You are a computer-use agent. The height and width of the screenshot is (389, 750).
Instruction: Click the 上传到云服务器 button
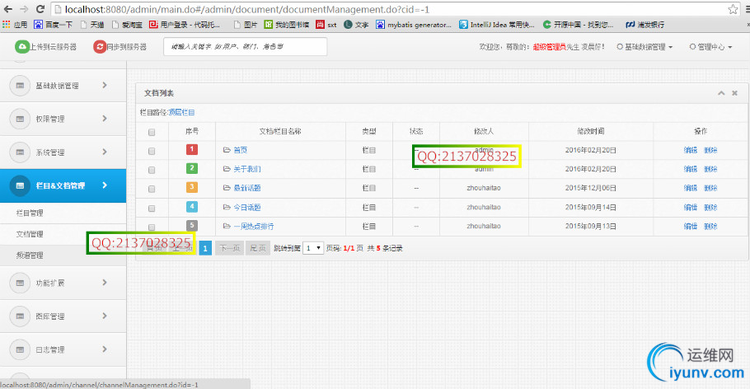click(x=46, y=46)
